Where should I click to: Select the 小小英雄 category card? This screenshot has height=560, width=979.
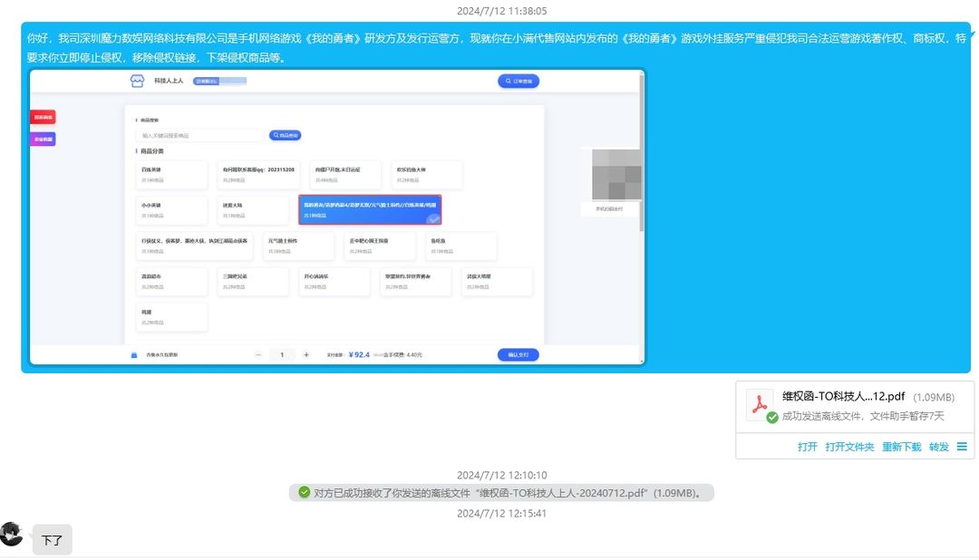pyautogui.click(x=171, y=209)
